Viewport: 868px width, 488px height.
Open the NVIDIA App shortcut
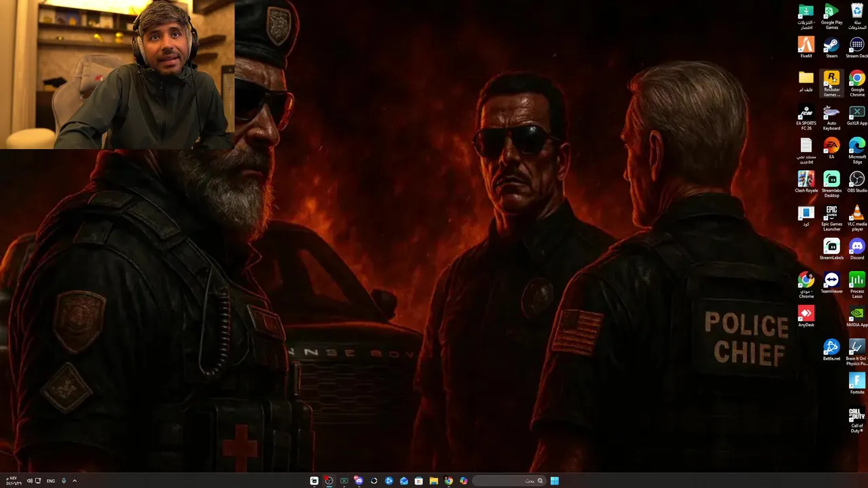857,317
